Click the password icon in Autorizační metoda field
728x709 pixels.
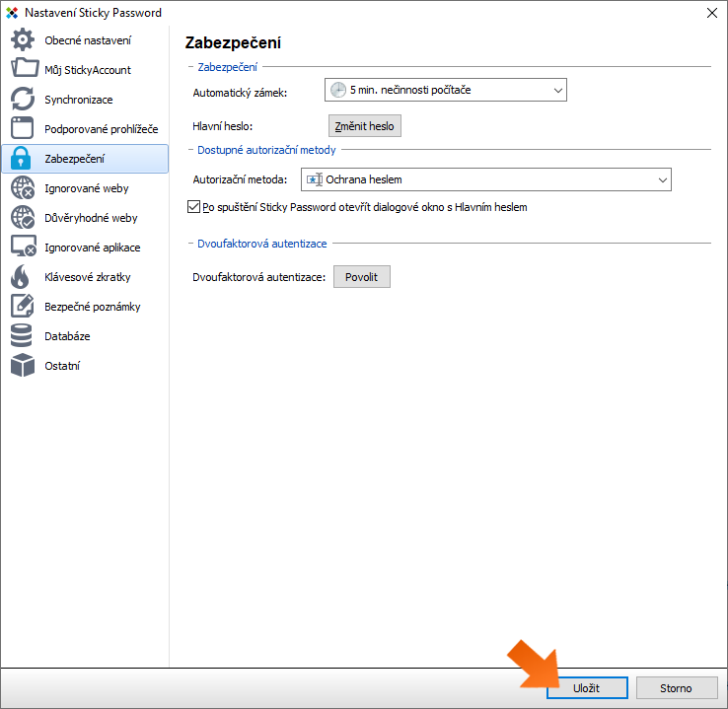click(315, 179)
